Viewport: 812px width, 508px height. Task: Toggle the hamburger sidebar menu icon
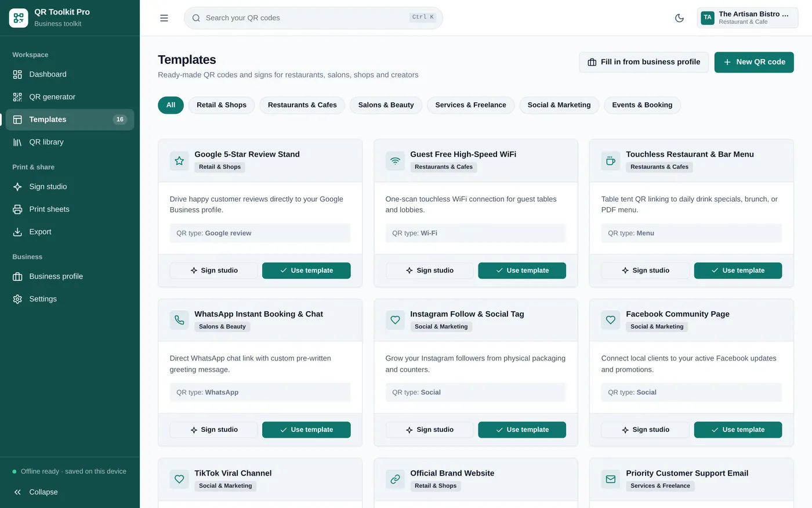coord(164,18)
